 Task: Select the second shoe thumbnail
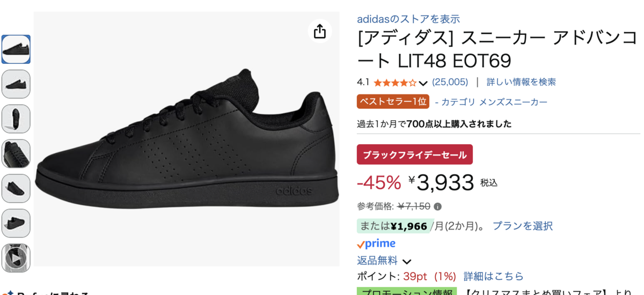pyautogui.click(x=16, y=84)
